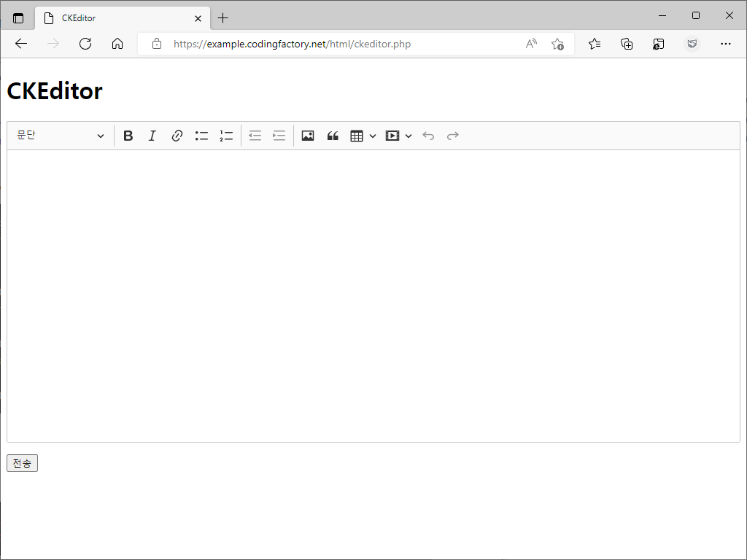Insert an image using the picture icon
This screenshot has width=747, height=560.
[x=308, y=136]
